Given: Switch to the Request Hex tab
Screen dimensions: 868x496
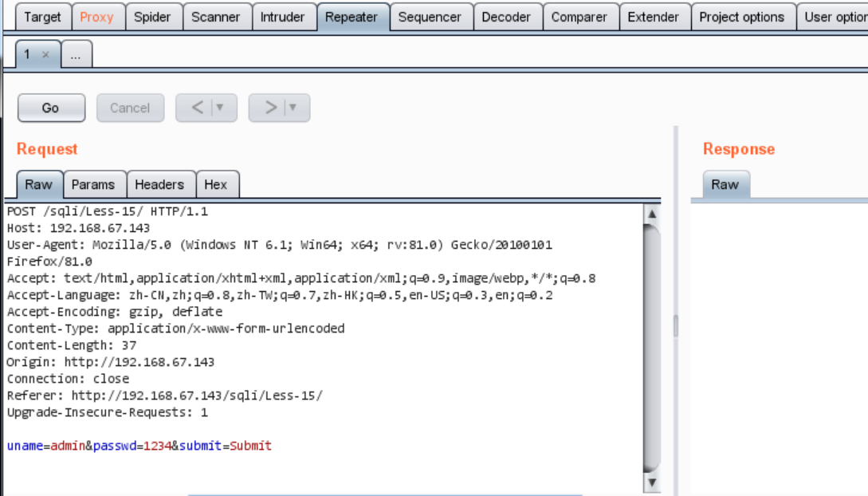Looking at the screenshot, I should tap(216, 185).
